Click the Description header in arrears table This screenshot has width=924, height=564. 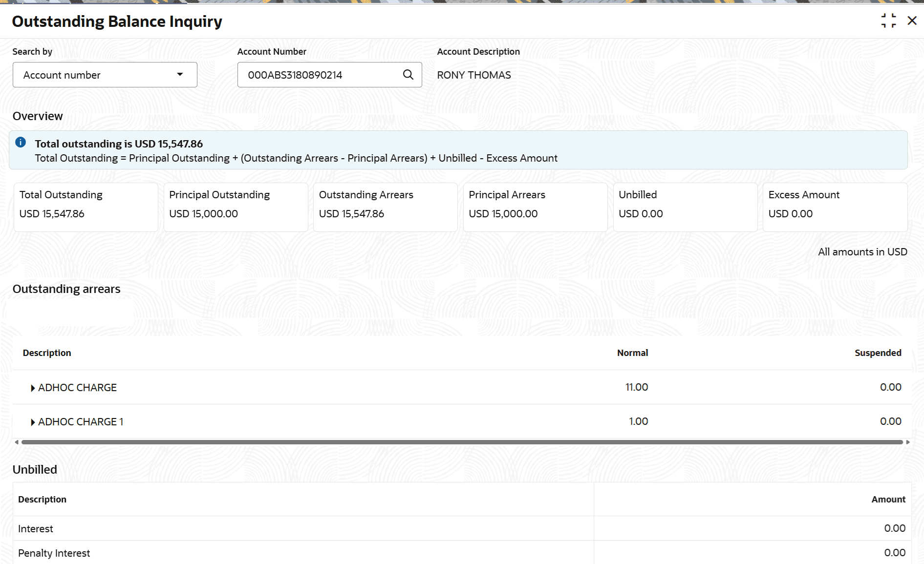[x=47, y=353]
